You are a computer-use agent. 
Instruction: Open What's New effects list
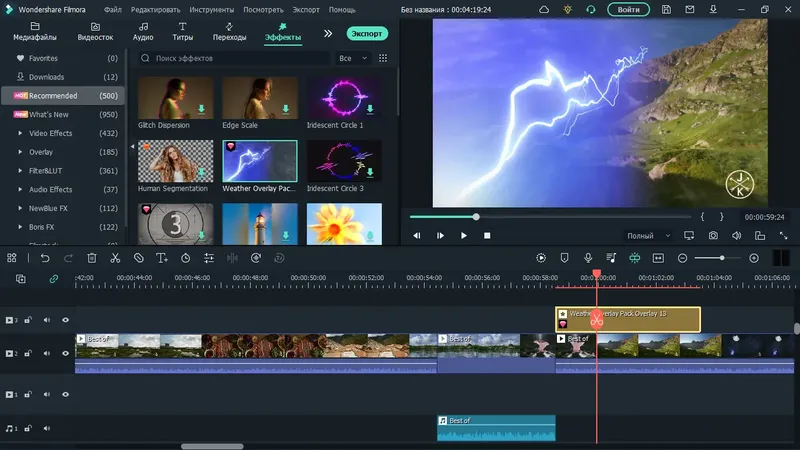pyautogui.click(x=62, y=114)
